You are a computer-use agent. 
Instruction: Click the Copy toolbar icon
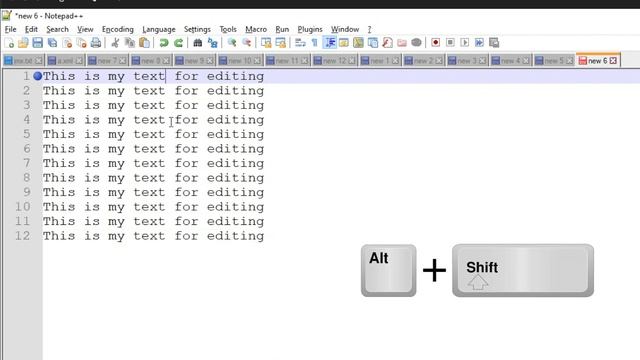(x=130, y=42)
